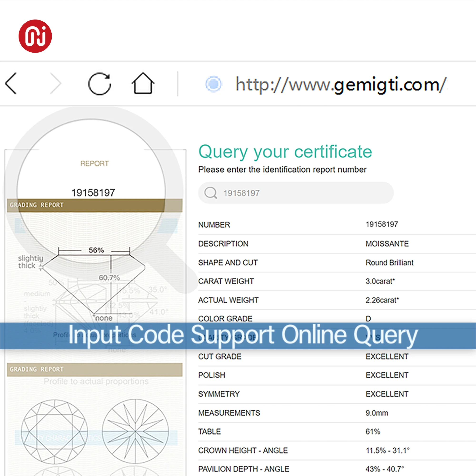Click the 61% table value
This screenshot has width=476, height=476.
coord(373,431)
